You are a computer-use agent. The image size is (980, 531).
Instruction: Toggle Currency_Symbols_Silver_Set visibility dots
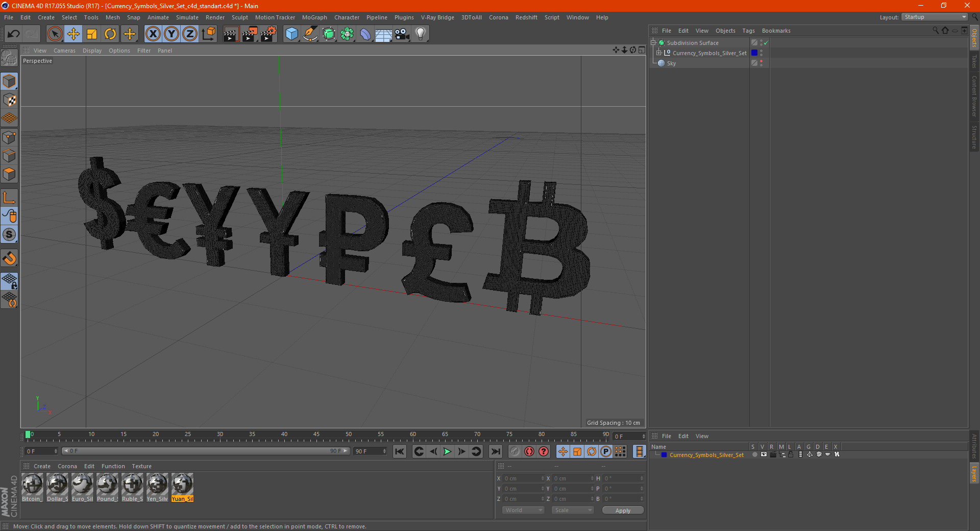pyautogui.click(x=761, y=53)
